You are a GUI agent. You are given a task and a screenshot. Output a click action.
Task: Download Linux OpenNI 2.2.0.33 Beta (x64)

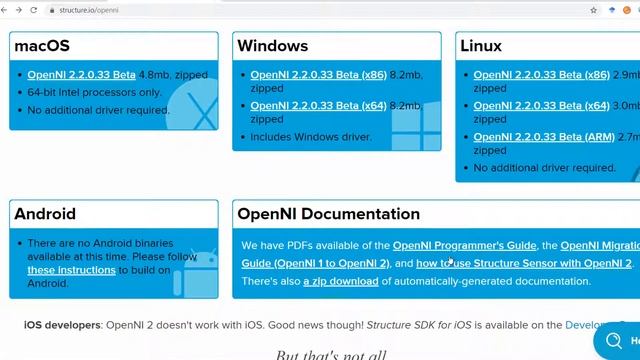(542, 106)
